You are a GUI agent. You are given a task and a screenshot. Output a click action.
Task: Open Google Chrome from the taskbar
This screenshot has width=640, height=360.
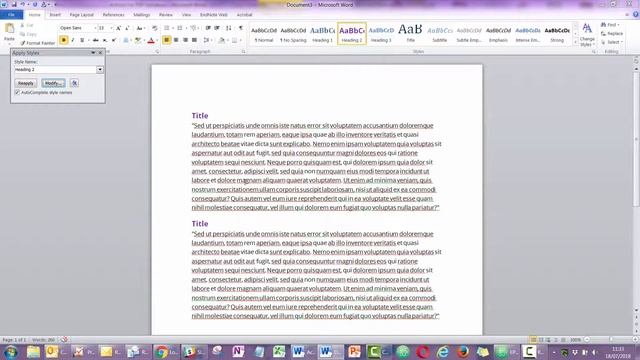point(162,351)
